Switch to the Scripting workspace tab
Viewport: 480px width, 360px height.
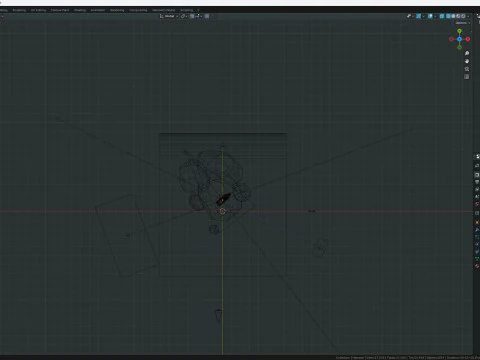(x=187, y=10)
